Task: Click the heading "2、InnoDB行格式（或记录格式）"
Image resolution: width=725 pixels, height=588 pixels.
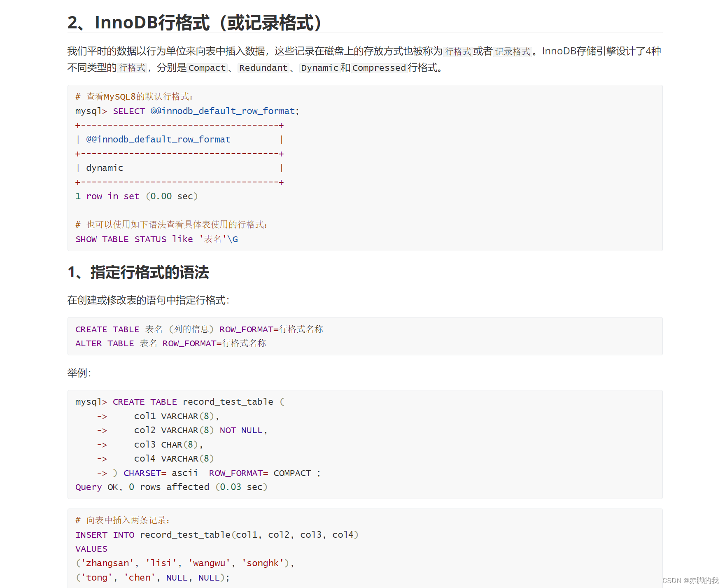Action: point(195,22)
